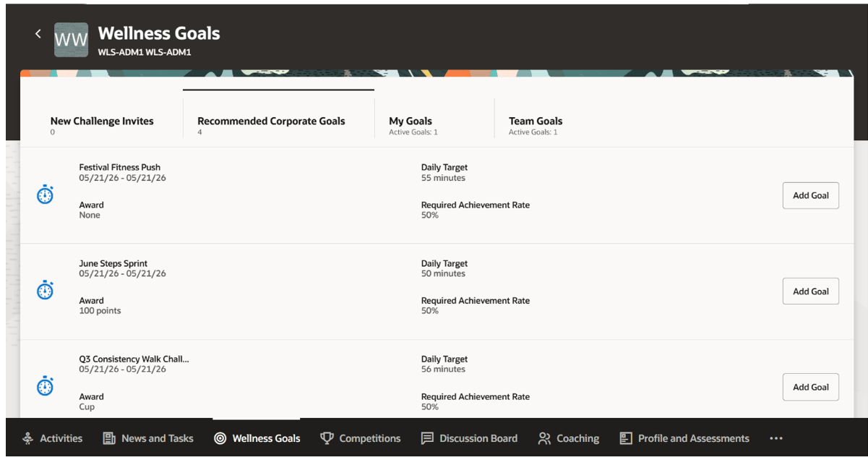The width and height of the screenshot is (868, 460).
Task: Select Wellness Goals in the bottom navigation
Action: click(257, 438)
